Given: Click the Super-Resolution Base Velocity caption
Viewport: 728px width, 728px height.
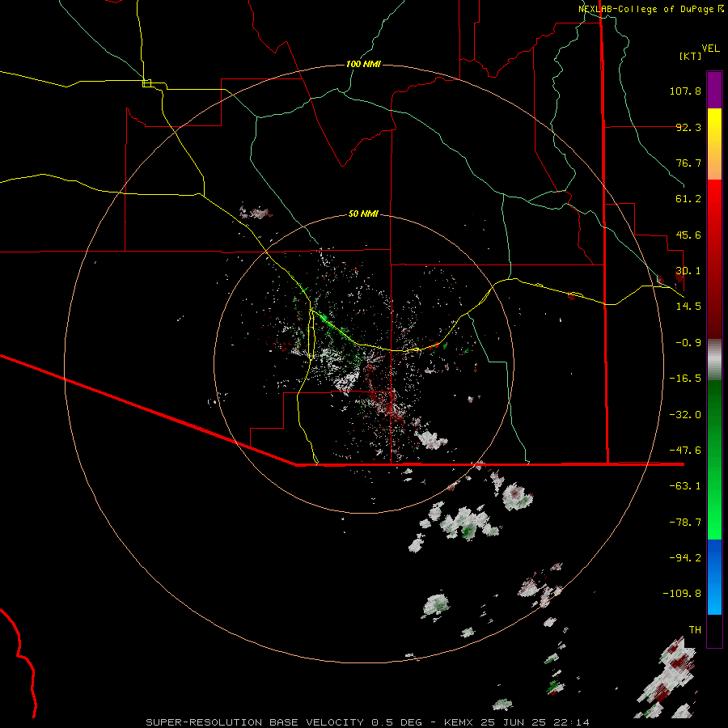Looking at the screenshot, I should pyautogui.click(x=368, y=722).
